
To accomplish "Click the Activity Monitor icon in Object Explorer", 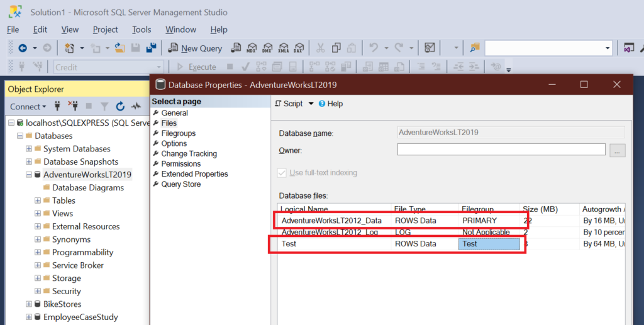I will coord(135,106).
